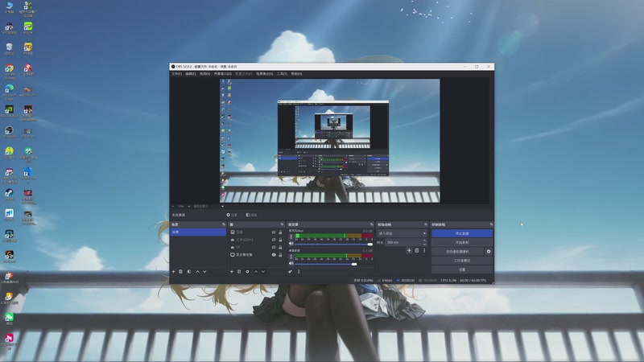The image size is (644, 362).
Task: Open the transitions panel three-dot properties menu
Action: coord(424,250)
